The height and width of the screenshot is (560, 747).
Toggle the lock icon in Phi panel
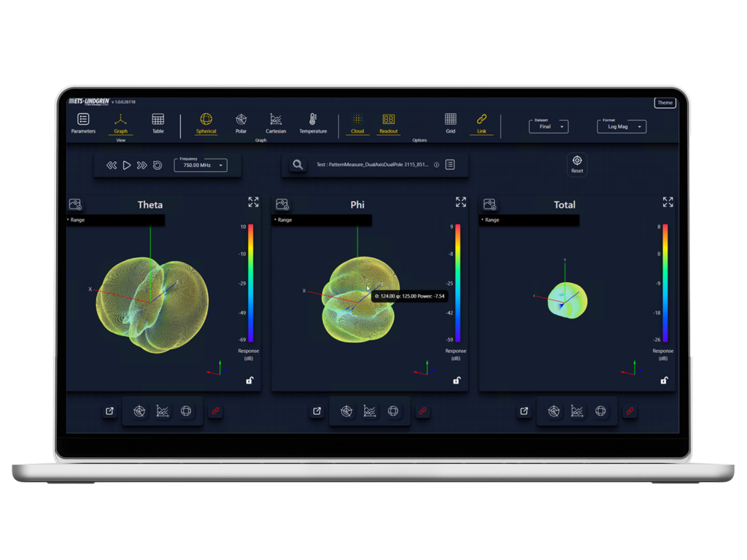pyautogui.click(x=457, y=380)
